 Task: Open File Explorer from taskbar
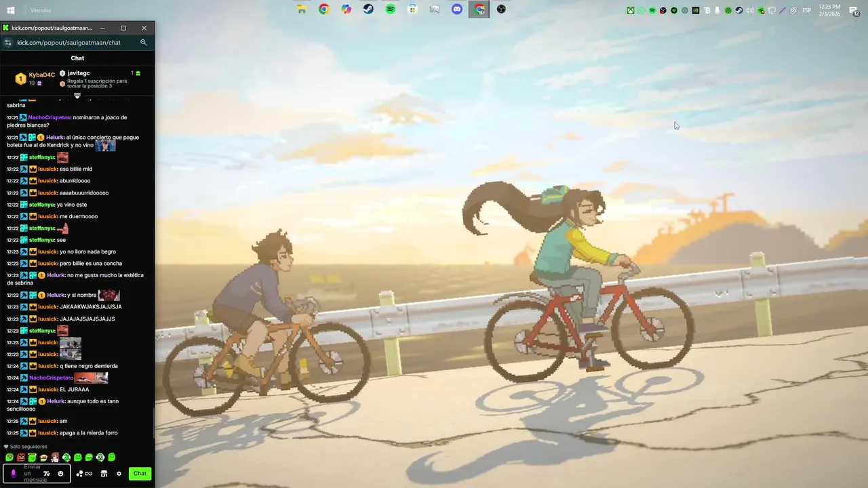[x=302, y=9]
